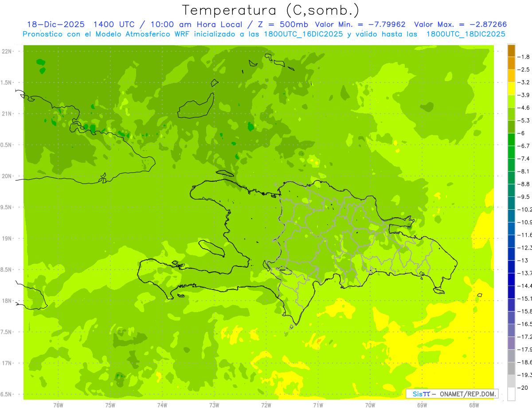Click the "73W" longitude axis label
The height and width of the screenshot is (411, 532).
coord(214,405)
